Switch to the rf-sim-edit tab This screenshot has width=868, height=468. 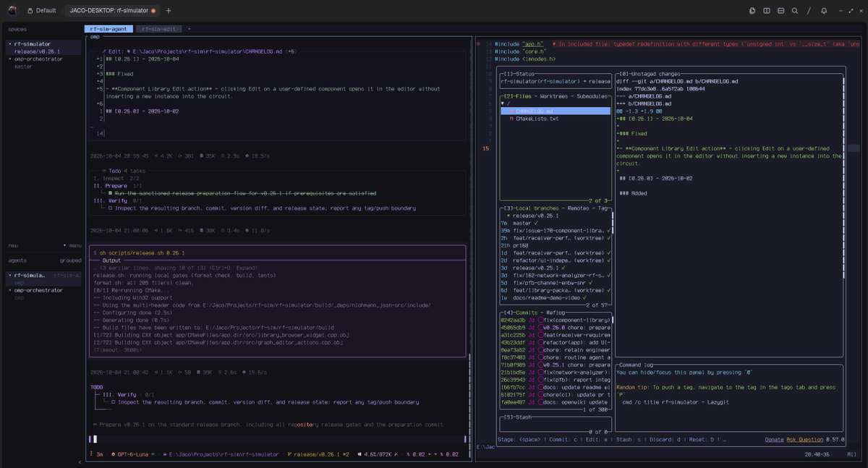click(158, 29)
